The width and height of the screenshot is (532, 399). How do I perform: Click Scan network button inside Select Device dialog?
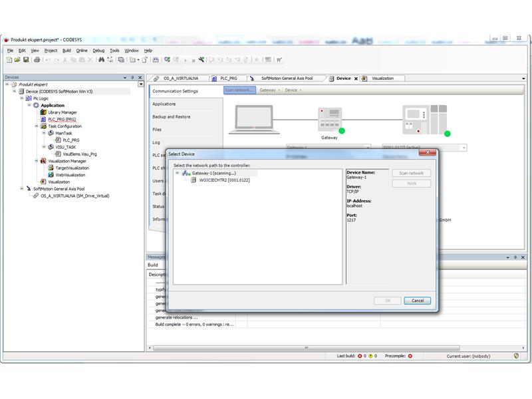point(412,173)
